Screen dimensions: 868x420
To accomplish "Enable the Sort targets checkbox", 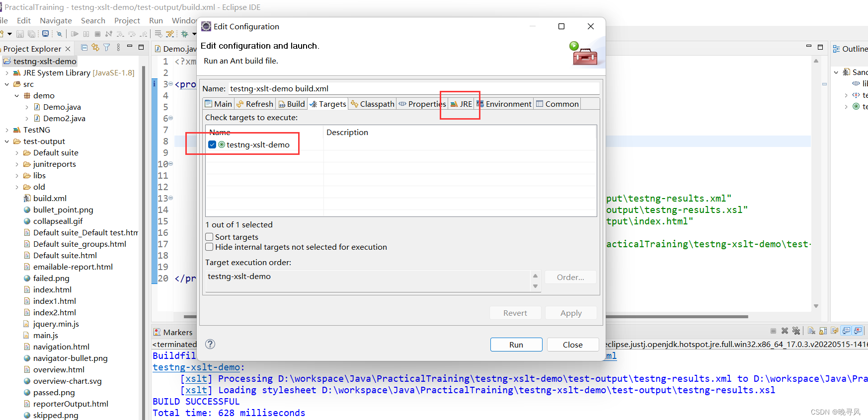I will pyautogui.click(x=209, y=237).
